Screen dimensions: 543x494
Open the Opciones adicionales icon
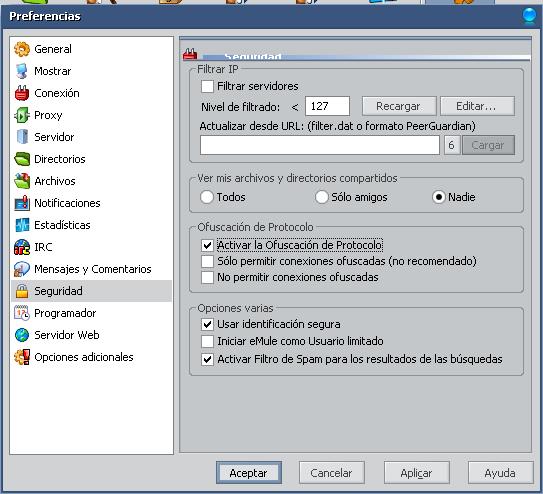click(22, 357)
